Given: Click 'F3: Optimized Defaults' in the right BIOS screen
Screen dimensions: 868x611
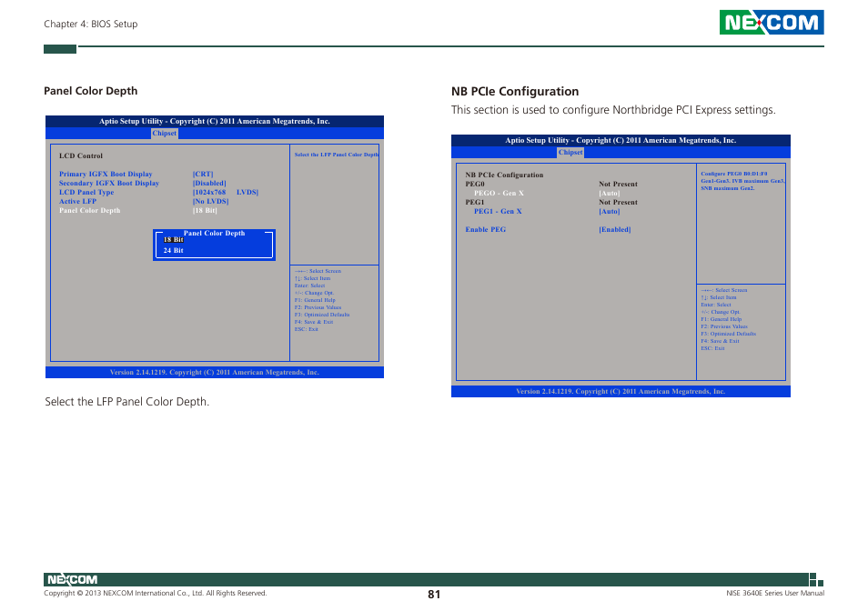Looking at the screenshot, I should 728,334.
